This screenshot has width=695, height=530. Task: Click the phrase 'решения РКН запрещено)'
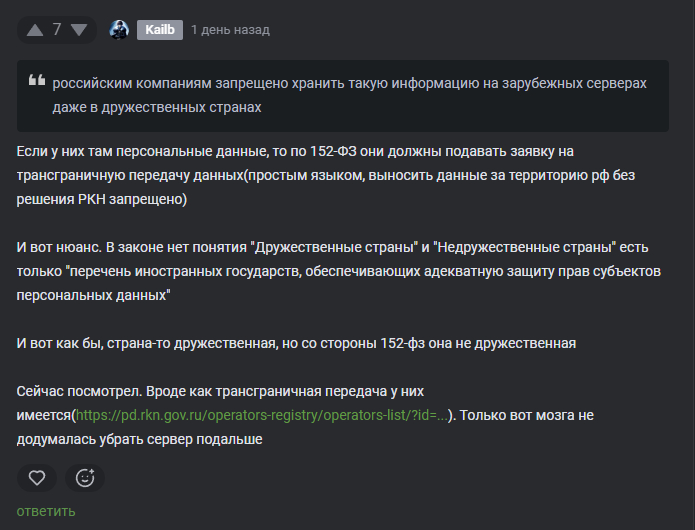pos(102,199)
